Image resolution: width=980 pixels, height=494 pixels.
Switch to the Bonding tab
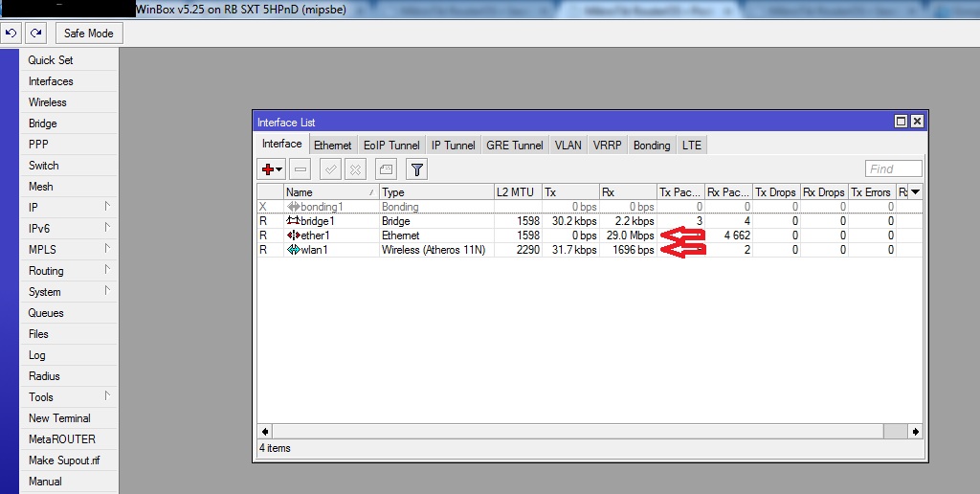(652, 146)
